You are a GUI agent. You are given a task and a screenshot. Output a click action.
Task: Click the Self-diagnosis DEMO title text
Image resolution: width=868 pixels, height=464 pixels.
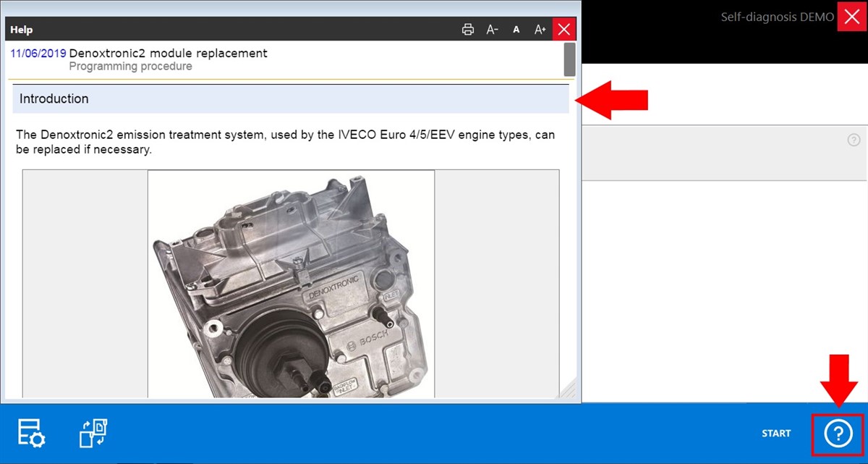[x=778, y=17]
